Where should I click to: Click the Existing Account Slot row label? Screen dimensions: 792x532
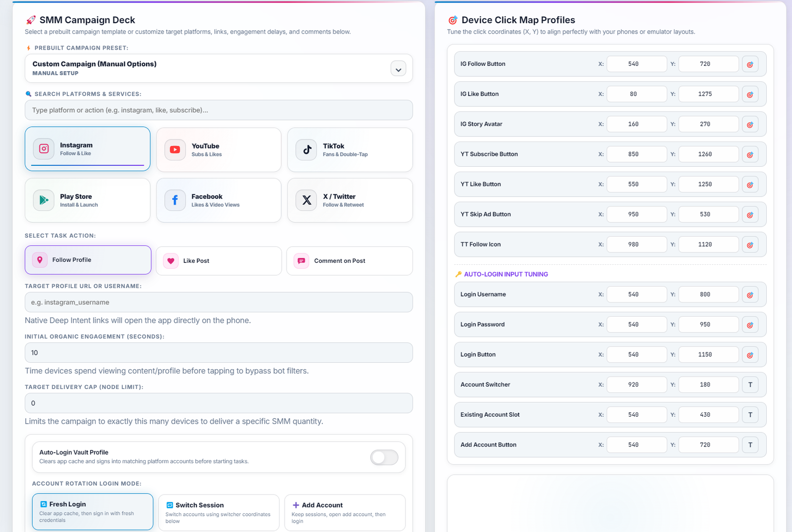490,415
